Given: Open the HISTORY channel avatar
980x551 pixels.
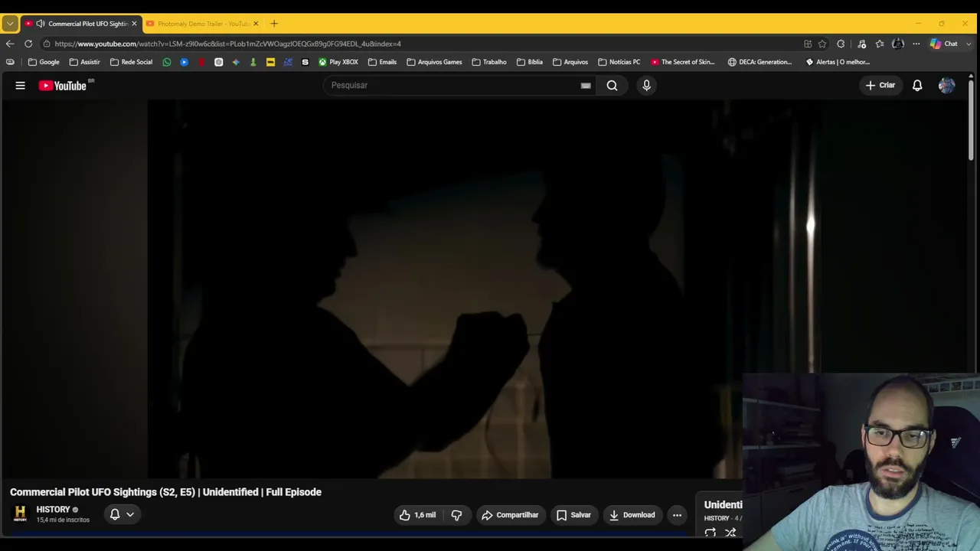Looking at the screenshot, I should click(20, 514).
